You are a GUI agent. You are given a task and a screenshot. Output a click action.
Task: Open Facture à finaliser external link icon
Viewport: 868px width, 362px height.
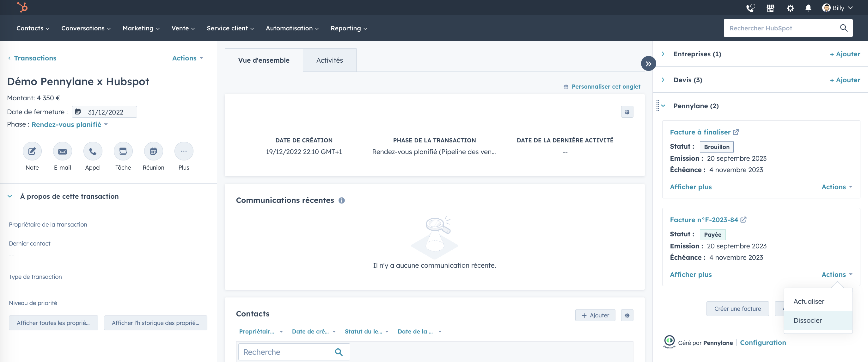pos(736,132)
